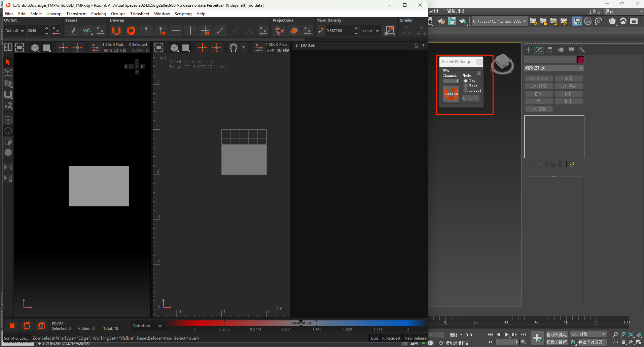Click the UVW 展开 modifier button
The height and width of the screenshot is (347, 644).
[569, 86]
